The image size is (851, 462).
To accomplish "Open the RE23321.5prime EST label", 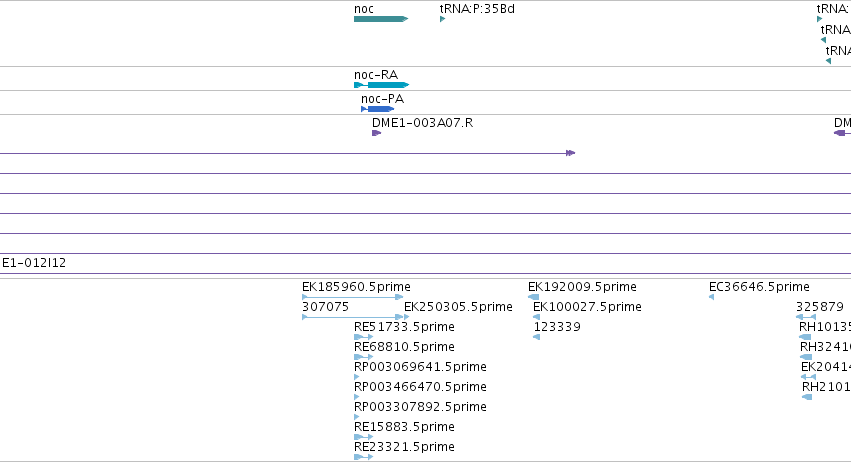I will pos(404,447).
